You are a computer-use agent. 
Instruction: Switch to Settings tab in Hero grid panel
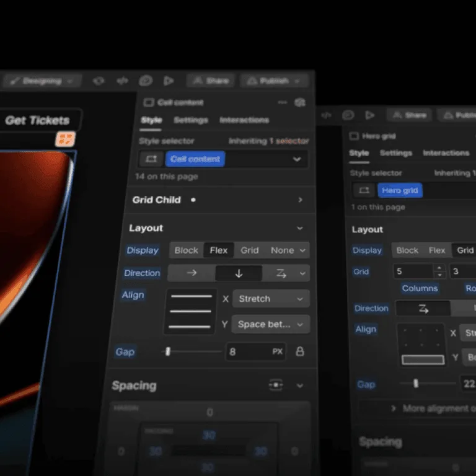pos(396,153)
